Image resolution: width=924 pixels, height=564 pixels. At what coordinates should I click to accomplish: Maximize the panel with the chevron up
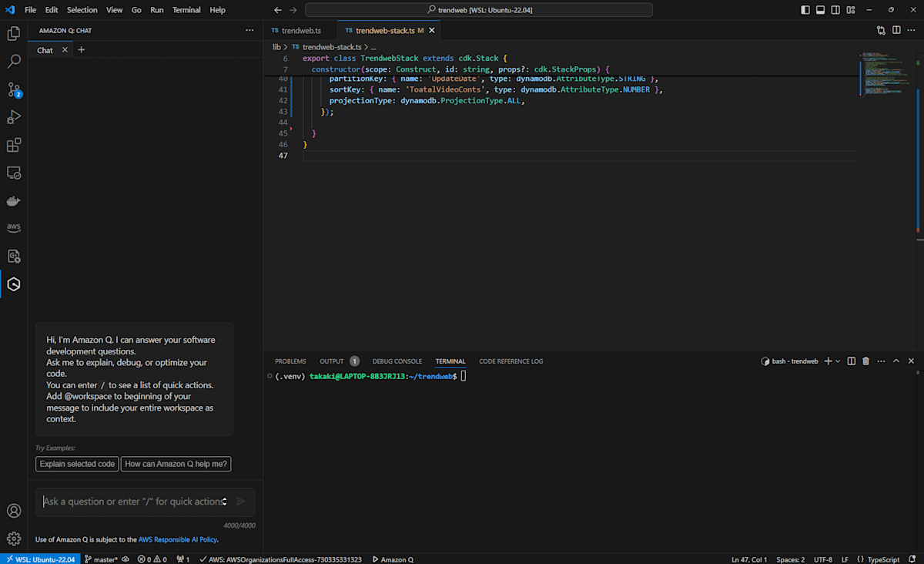[x=896, y=361]
